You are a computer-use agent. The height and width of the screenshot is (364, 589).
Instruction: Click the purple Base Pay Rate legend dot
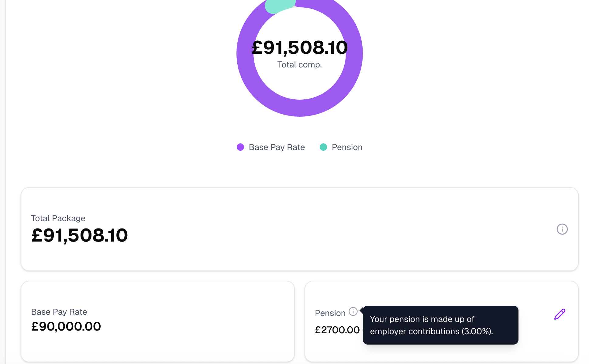point(240,147)
